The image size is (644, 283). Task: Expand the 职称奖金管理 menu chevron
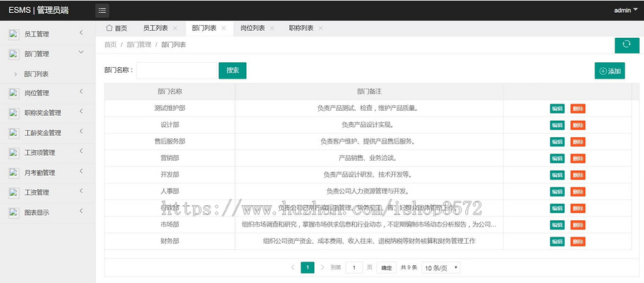pos(82,111)
